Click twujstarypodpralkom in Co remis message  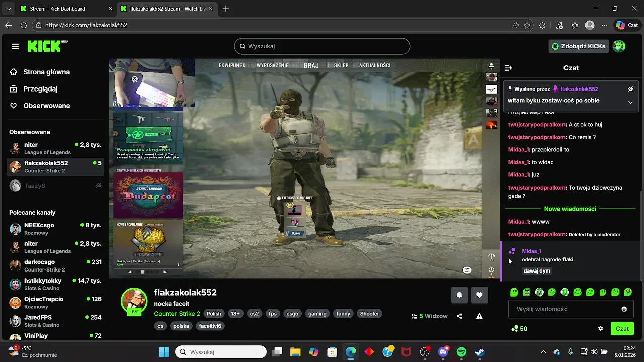click(x=537, y=137)
